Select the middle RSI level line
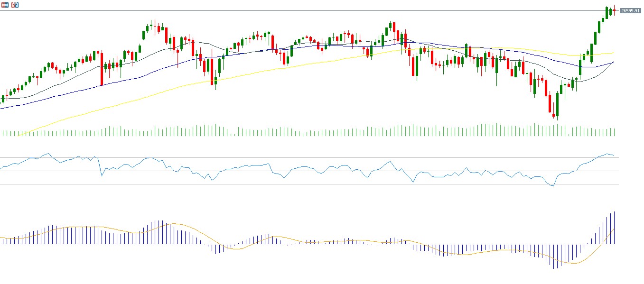The image size is (644, 284). tap(308, 171)
